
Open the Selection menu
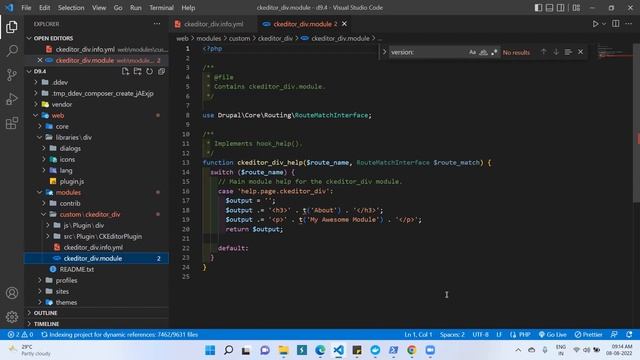tap(71, 8)
